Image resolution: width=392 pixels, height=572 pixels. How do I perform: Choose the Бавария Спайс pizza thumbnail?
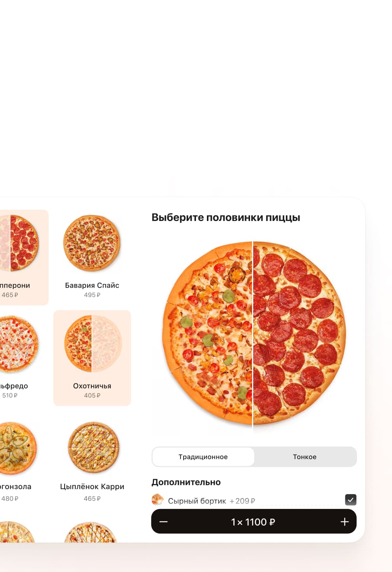tap(92, 243)
